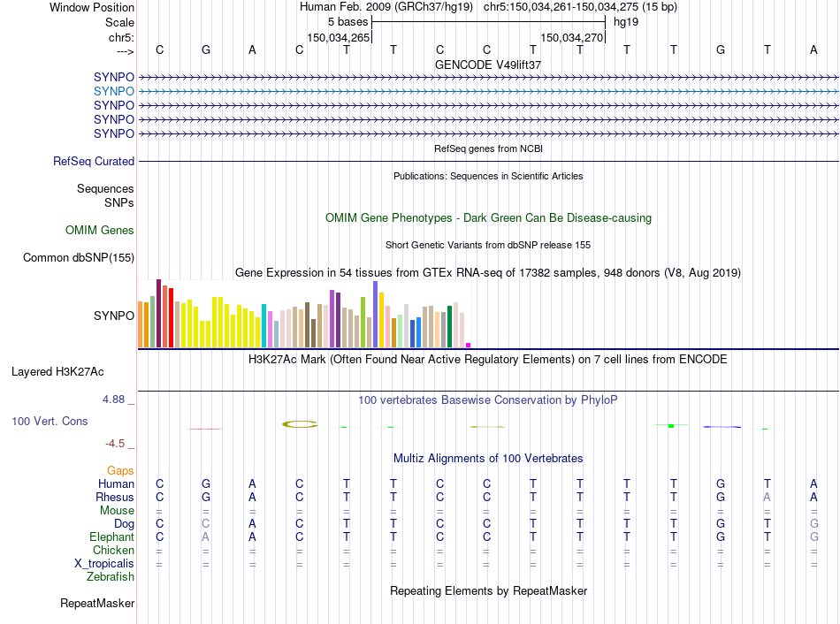The width and height of the screenshot is (840, 624).
Task: Click the yellow C logo in PhyloP track
Action: (x=300, y=424)
